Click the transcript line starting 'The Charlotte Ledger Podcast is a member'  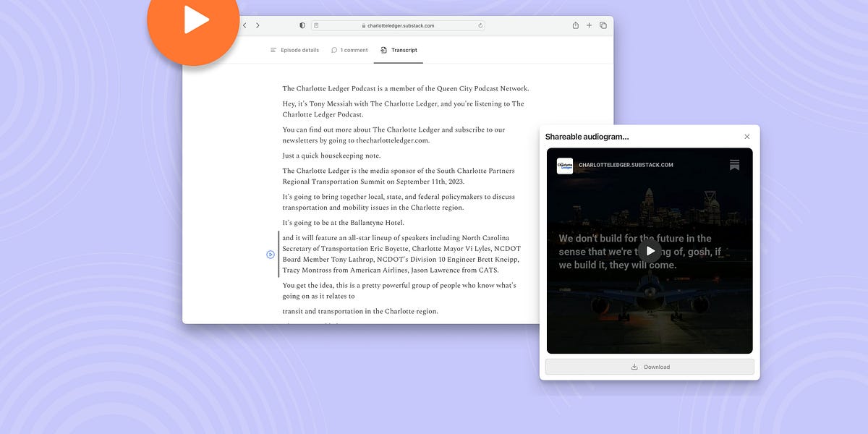click(x=406, y=88)
